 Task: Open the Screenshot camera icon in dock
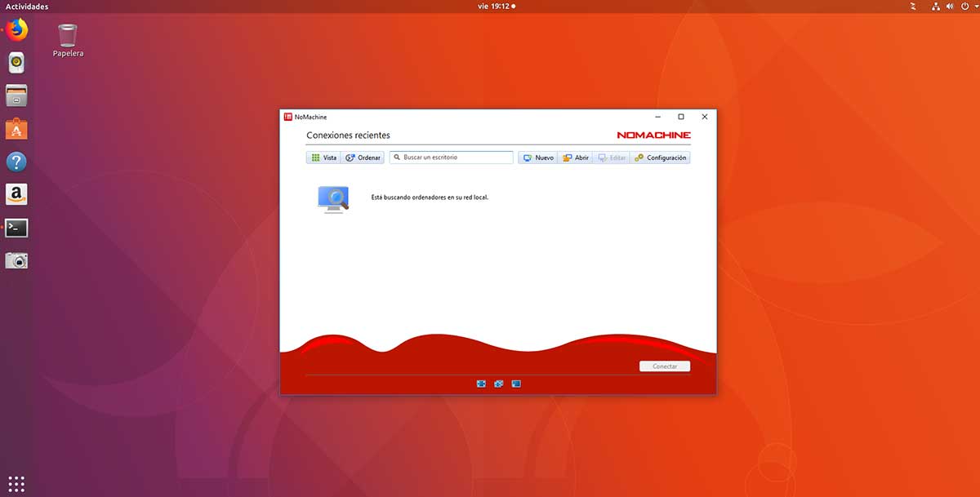point(16,260)
